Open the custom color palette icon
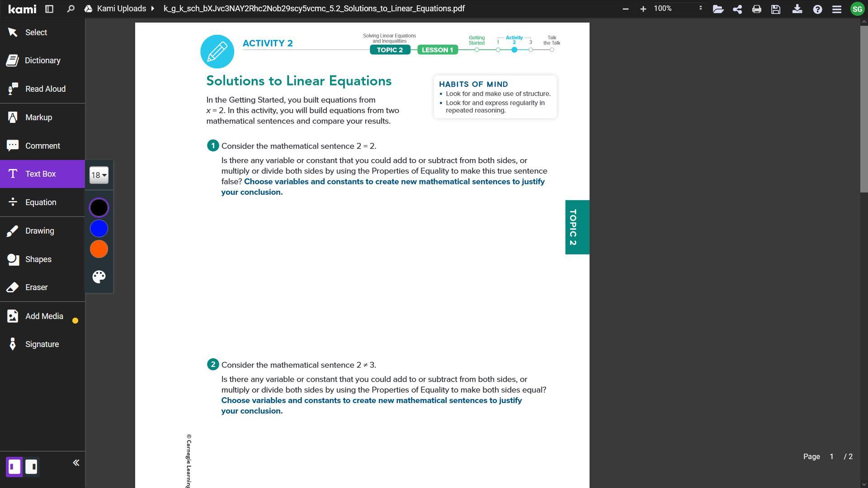Screen dimensions: 868x488 pyautogui.click(x=99, y=277)
